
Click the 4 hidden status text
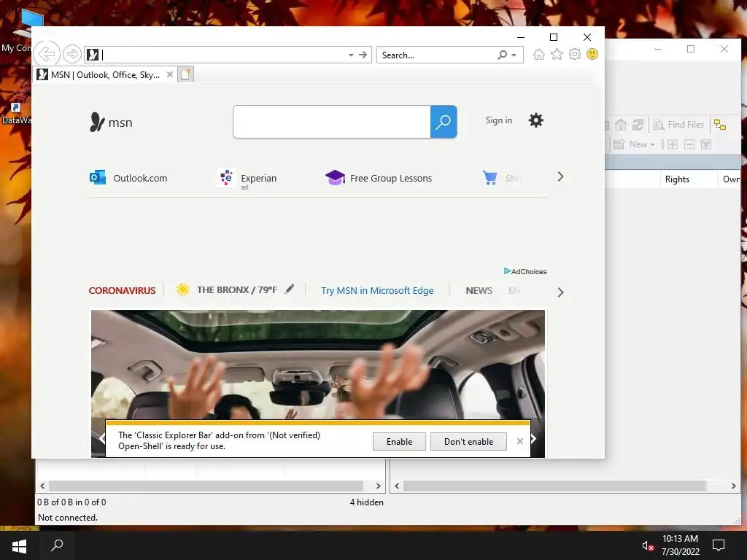pos(366,502)
